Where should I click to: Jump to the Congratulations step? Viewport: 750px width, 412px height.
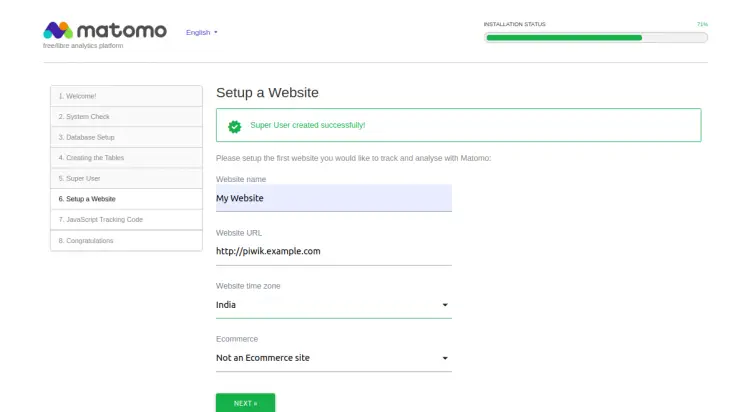coord(126,240)
